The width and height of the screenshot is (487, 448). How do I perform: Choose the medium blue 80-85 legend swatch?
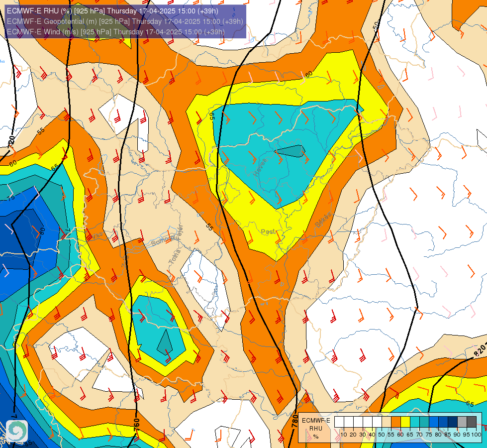pos(443,422)
